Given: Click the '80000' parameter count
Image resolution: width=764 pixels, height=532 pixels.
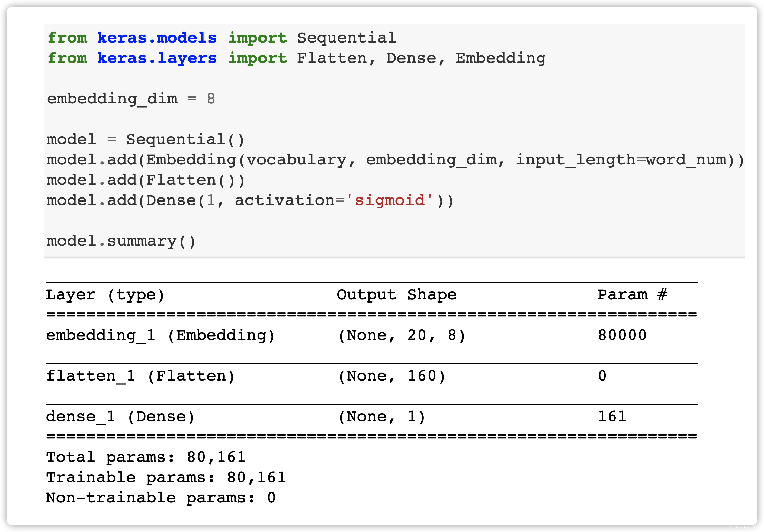Looking at the screenshot, I should [x=622, y=336].
